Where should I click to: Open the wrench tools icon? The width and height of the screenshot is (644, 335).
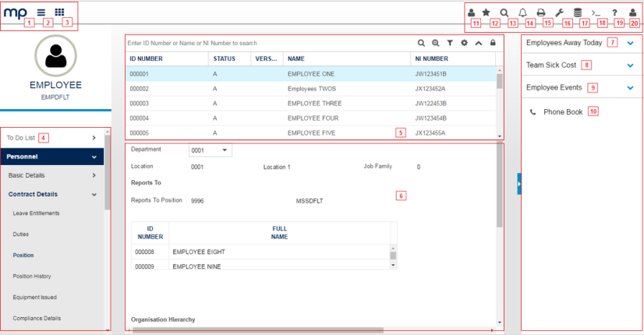tap(559, 12)
